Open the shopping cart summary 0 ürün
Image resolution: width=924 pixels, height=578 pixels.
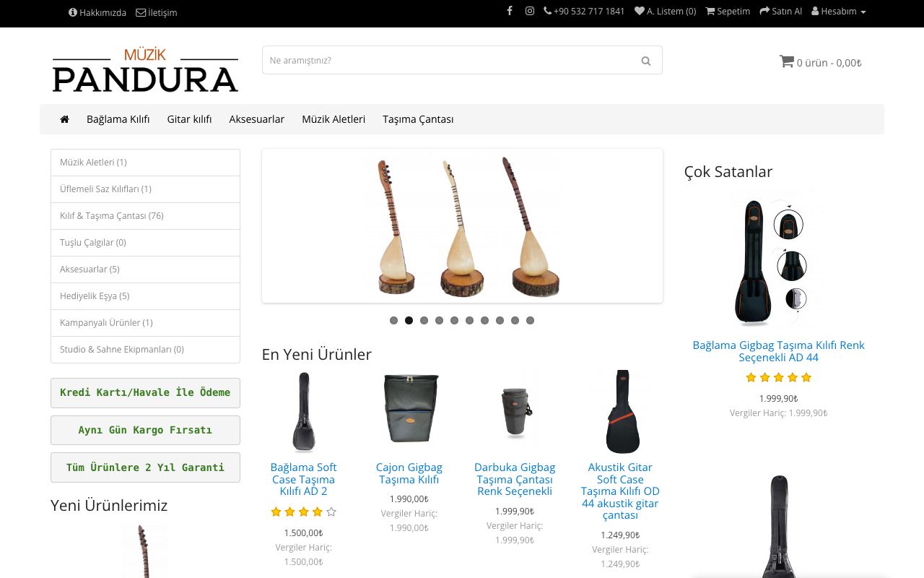(x=820, y=62)
